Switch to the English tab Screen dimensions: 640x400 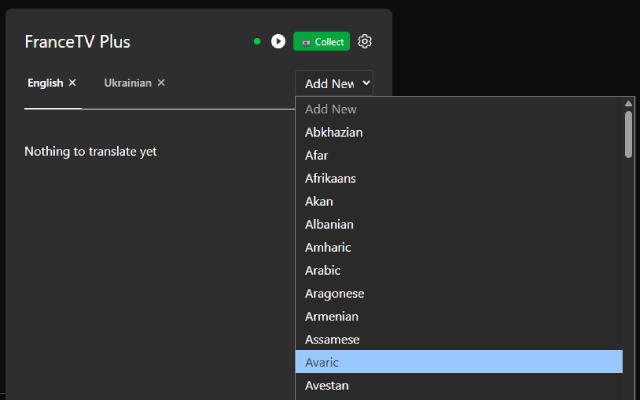[45, 83]
